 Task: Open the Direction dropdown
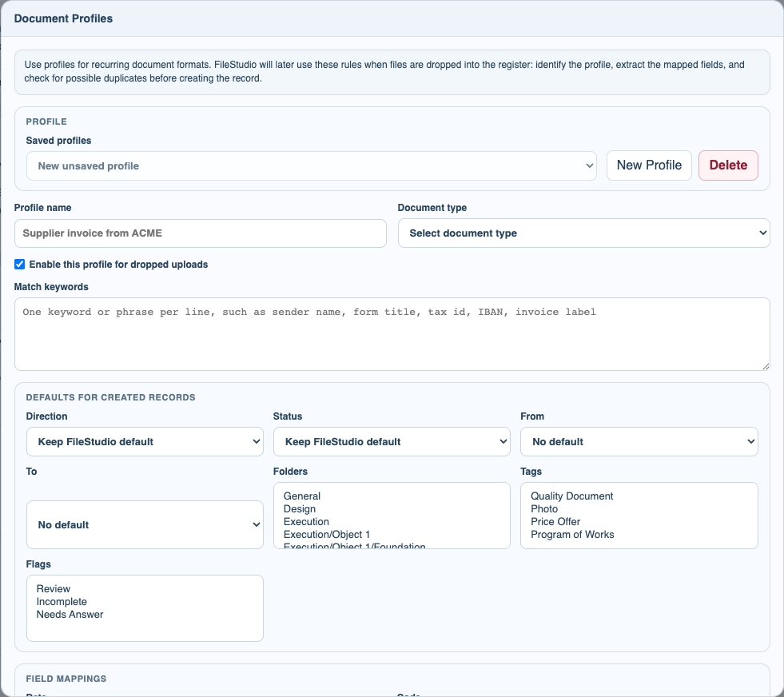point(145,441)
